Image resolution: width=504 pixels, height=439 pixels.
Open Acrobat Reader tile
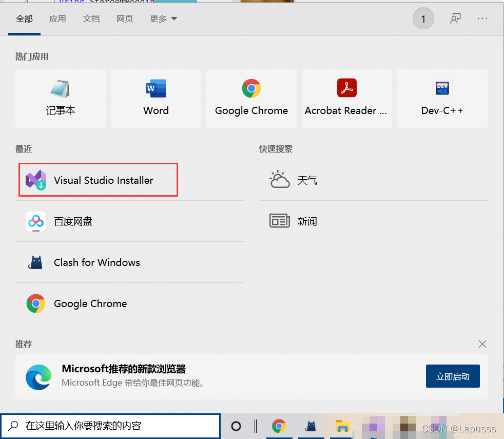pos(347,99)
